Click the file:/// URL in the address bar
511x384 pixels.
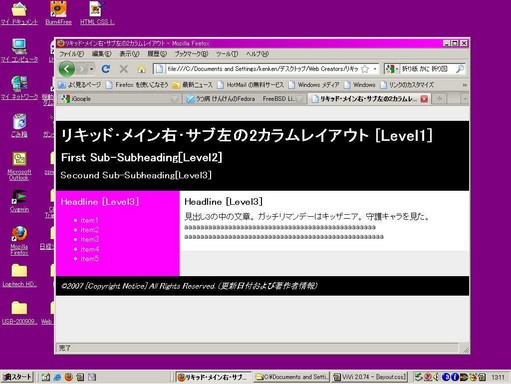[x=263, y=69]
